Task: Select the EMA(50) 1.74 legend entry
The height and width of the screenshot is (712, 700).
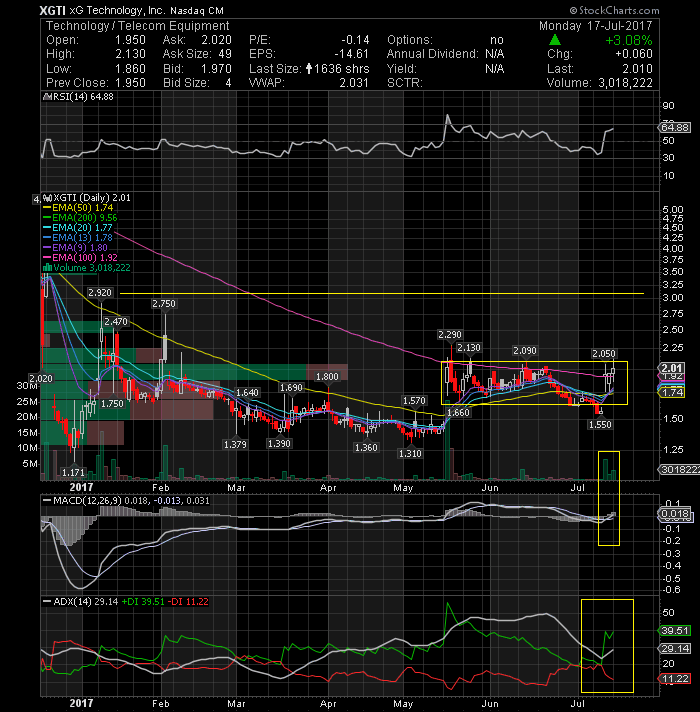Action: click(78, 208)
